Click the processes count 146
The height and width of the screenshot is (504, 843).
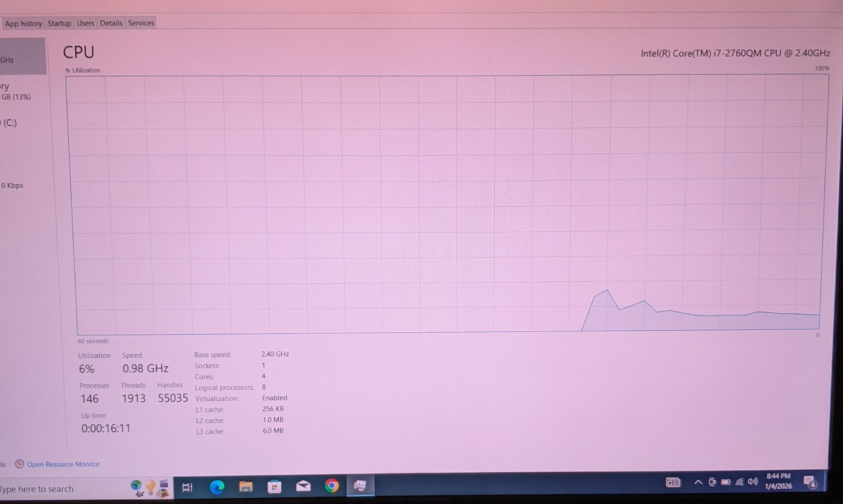click(90, 399)
